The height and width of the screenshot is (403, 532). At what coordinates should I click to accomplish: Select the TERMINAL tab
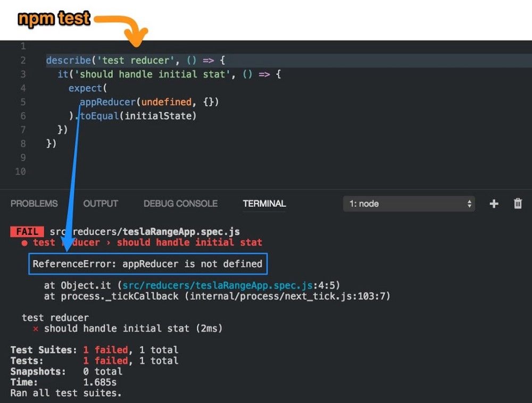[x=264, y=204]
